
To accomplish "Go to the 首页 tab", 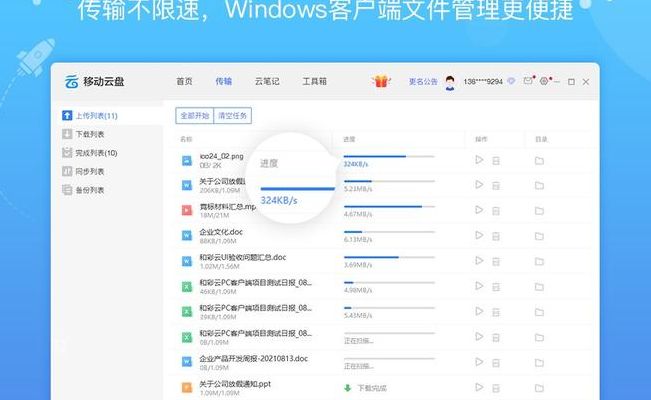I will 184,81.
